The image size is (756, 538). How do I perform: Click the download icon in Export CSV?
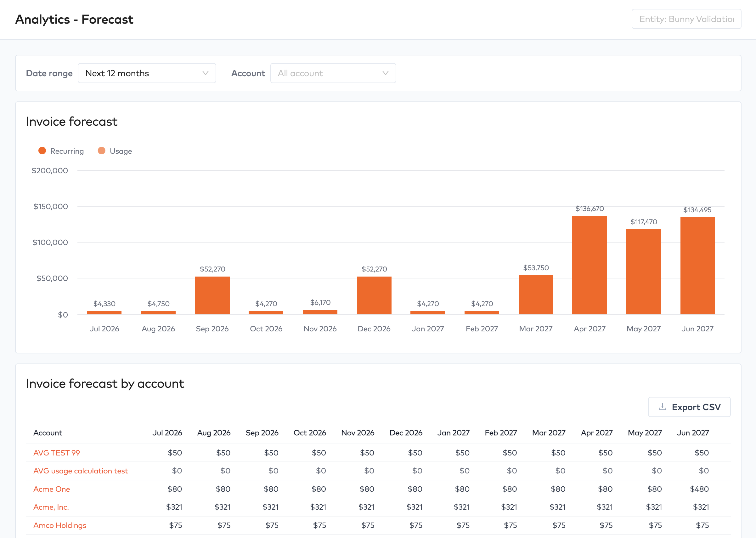pyautogui.click(x=662, y=407)
